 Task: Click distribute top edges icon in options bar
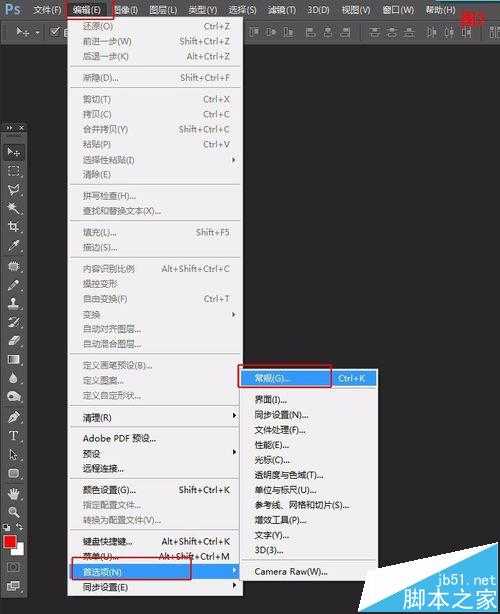375,32
